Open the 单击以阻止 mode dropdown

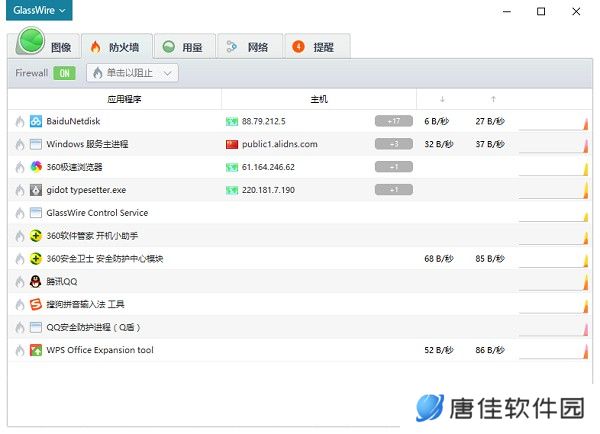pyautogui.click(x=132, y=73)
